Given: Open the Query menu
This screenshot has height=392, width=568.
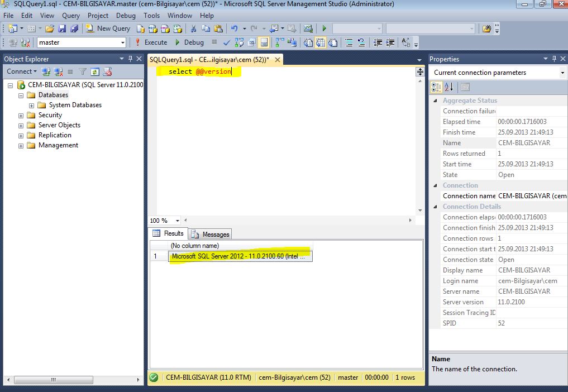Looking at the screenshot, I should 70,16.
